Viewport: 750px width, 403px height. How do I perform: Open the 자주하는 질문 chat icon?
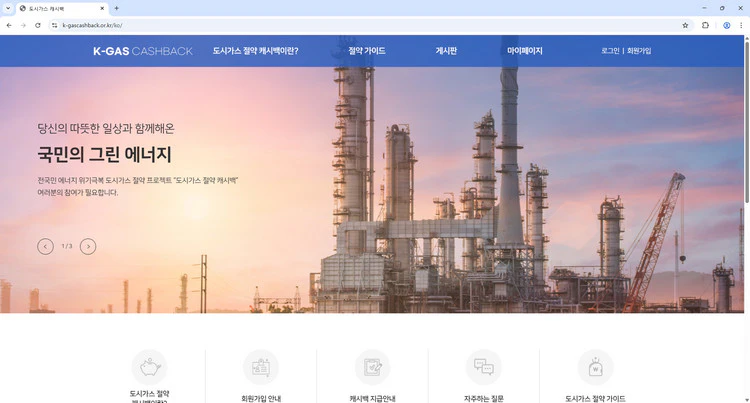(x=483, y=367)
